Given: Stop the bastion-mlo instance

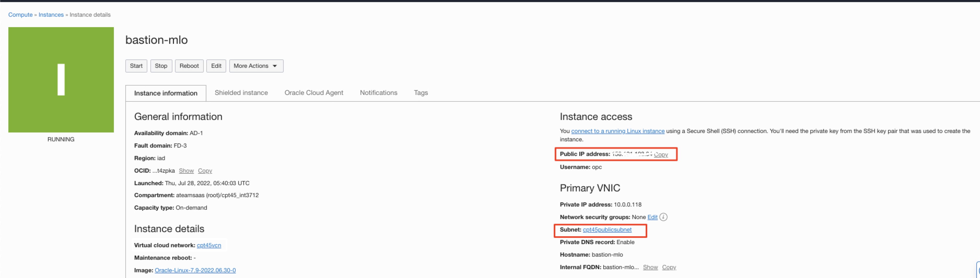Looking at the screenshot, I should click(161, 66).
